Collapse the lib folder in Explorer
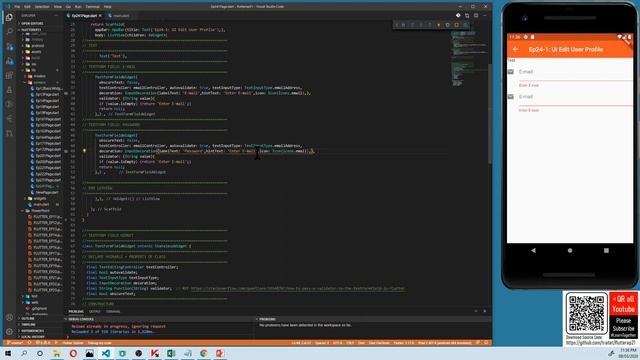The width and height of the screenshot is (640, 360). [34, 70]
